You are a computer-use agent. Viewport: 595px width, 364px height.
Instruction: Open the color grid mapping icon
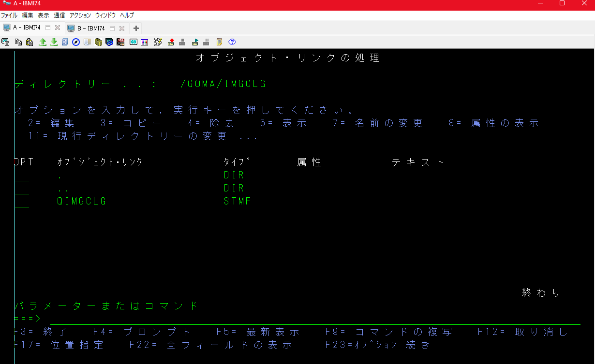point(145,42)
